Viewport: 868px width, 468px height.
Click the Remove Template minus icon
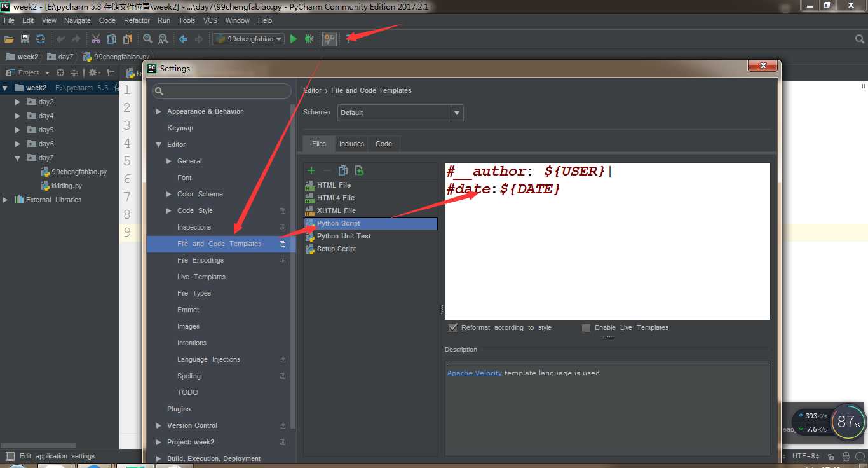327,170
